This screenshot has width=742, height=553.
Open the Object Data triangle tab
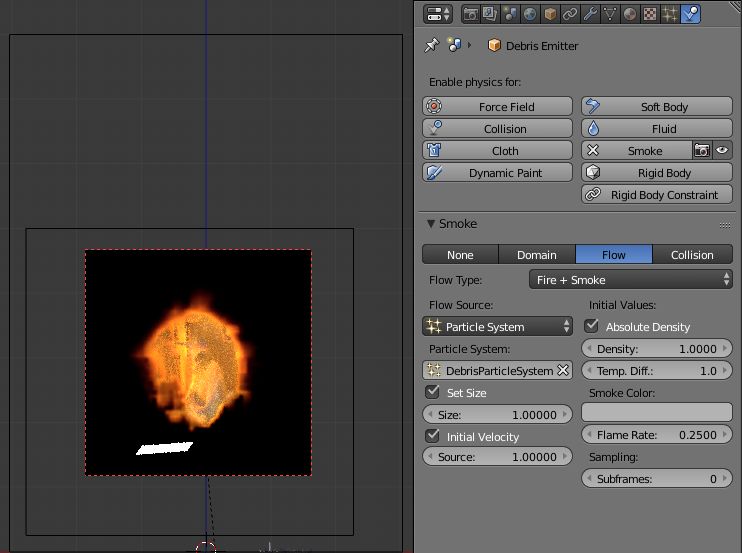[610, 14]
